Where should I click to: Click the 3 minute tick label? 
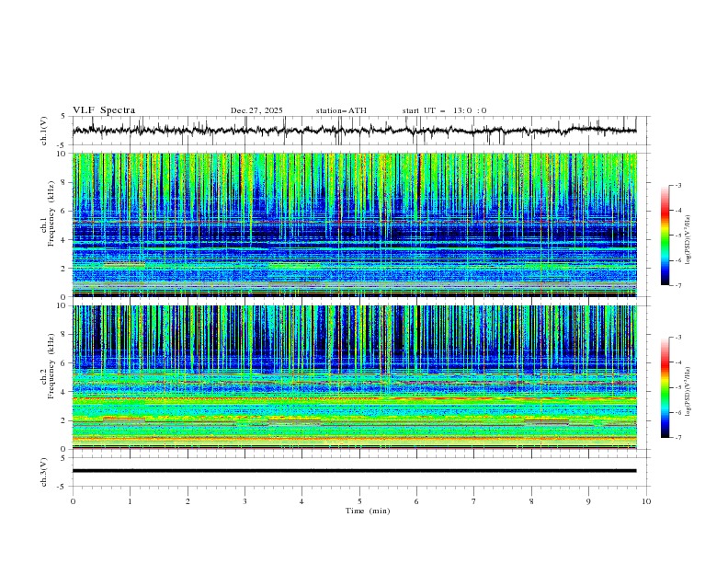[x=245, y=501]
